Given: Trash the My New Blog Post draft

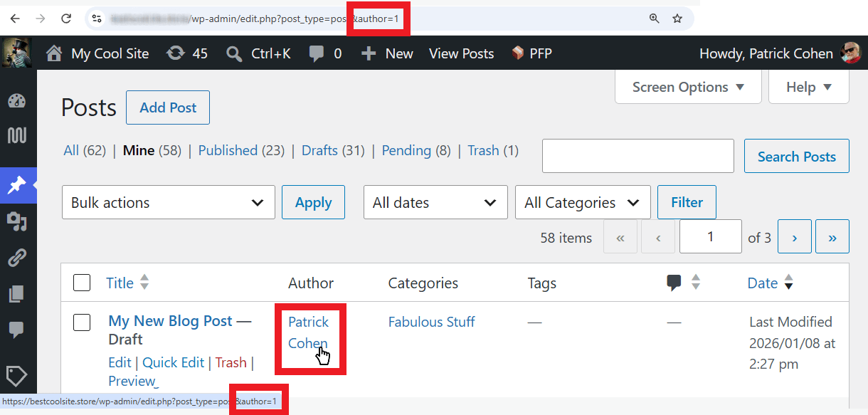Looking at the screenshot, I should click(x=231, y=362).
